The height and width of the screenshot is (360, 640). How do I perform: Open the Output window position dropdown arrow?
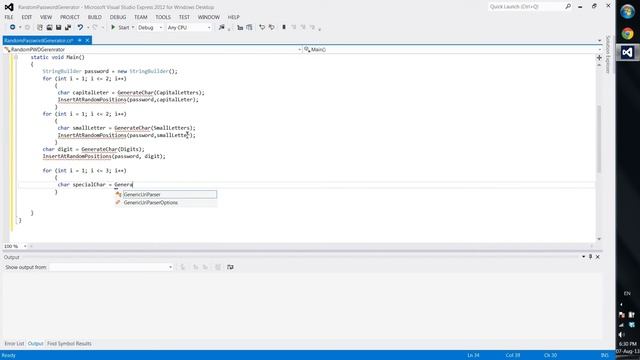[x=583, y=257]
